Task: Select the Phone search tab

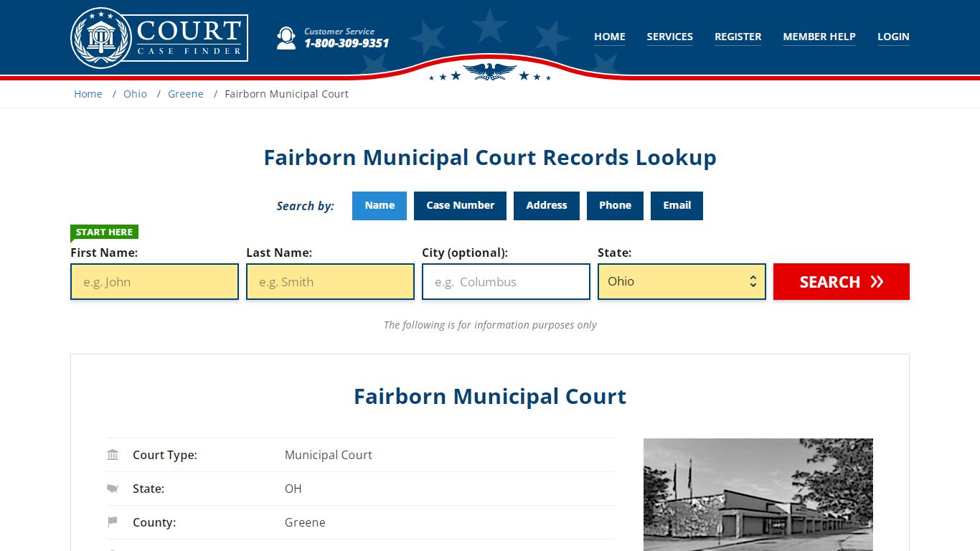Action: [x=615, y=205]
